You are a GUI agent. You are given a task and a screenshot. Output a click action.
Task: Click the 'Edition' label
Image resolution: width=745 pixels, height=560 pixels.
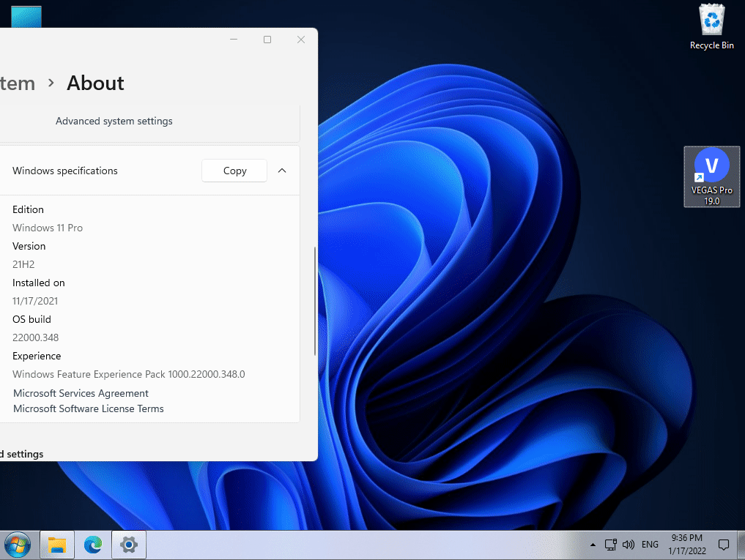[x=28, y=209]
